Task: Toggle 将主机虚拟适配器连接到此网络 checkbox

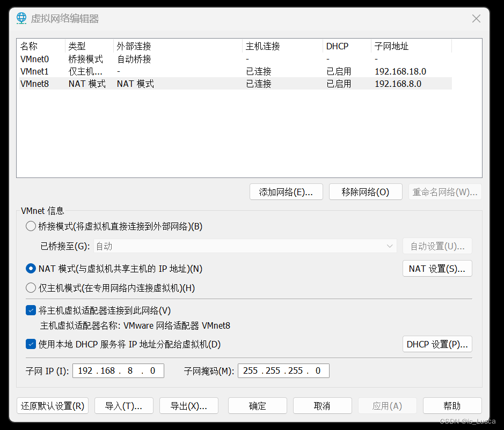Action: coord(31,310)
